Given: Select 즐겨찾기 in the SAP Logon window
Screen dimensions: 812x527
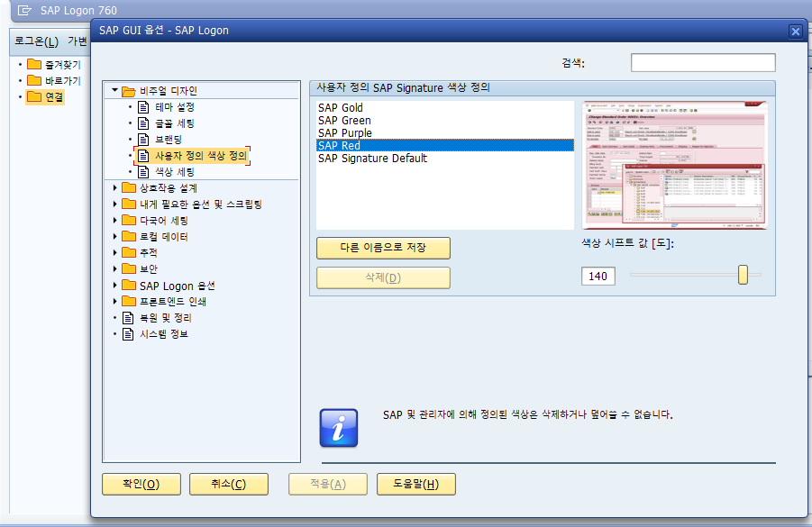Looking at the screenshot, I should 63,65.
